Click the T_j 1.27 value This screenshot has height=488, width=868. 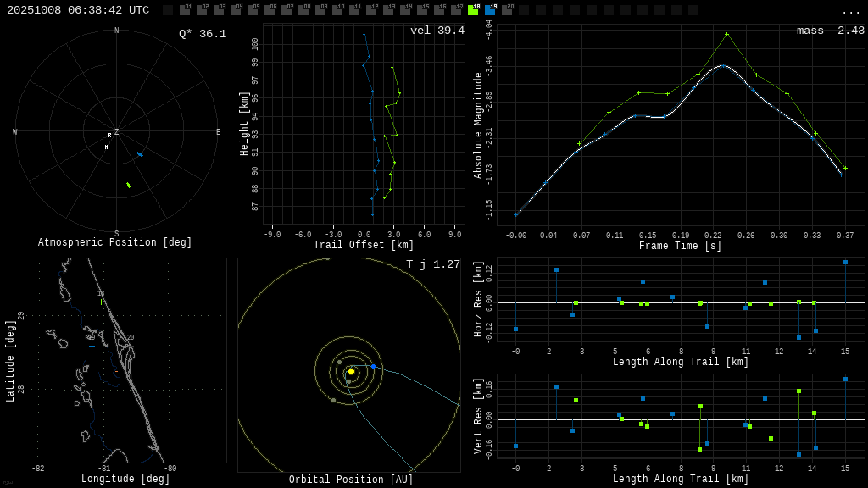pyautogui.click(x=433, y=265)
